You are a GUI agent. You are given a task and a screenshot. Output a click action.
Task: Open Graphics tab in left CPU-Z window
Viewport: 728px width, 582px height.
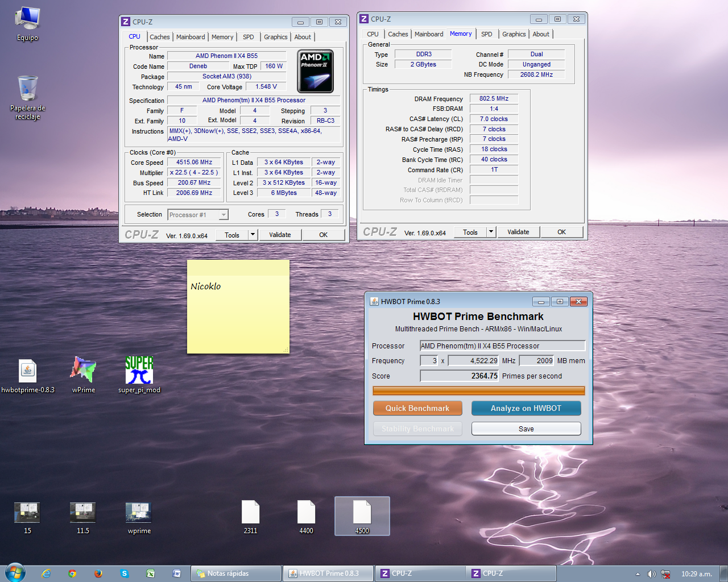point(276,37)
